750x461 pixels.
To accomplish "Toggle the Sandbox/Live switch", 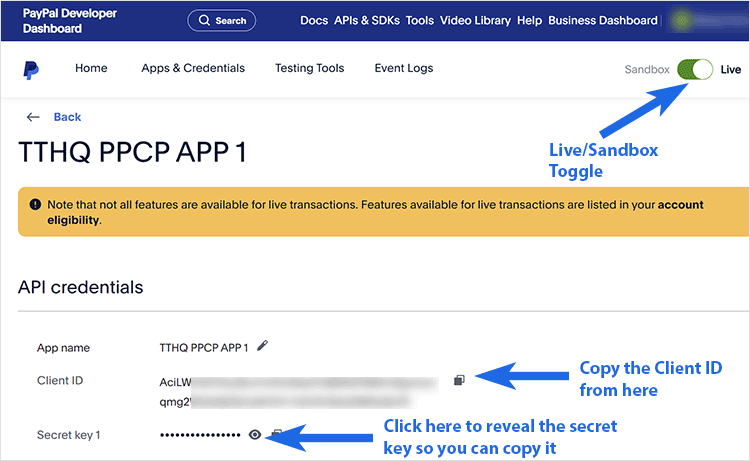I will (695, 69).
